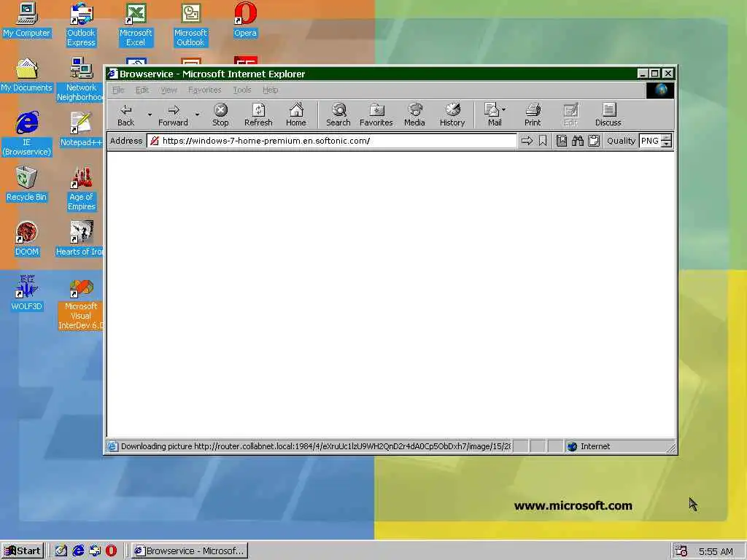Viewport: 747px width, 560px height.
Task: Click the Discuss toolbar button
Action: 608,115
